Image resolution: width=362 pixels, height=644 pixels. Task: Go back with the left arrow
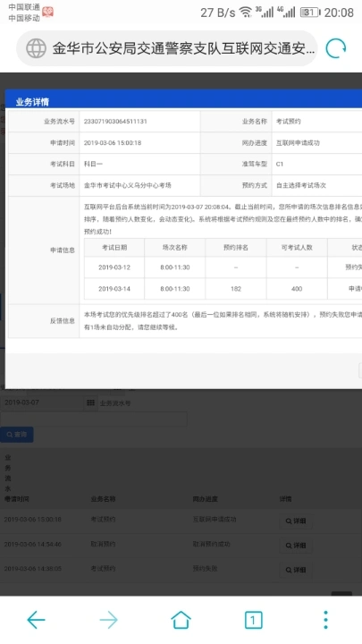(x=36, y=620)
